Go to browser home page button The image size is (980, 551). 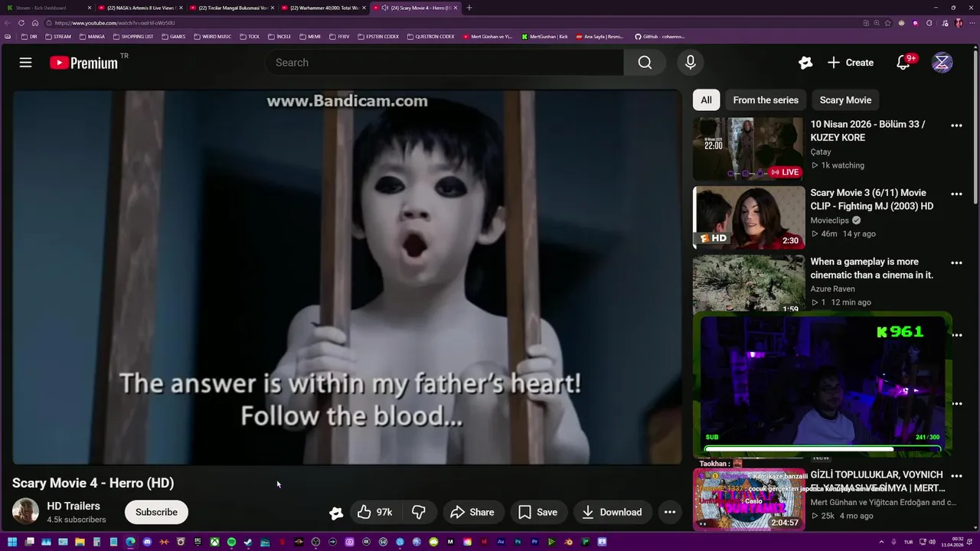point(35,23)
